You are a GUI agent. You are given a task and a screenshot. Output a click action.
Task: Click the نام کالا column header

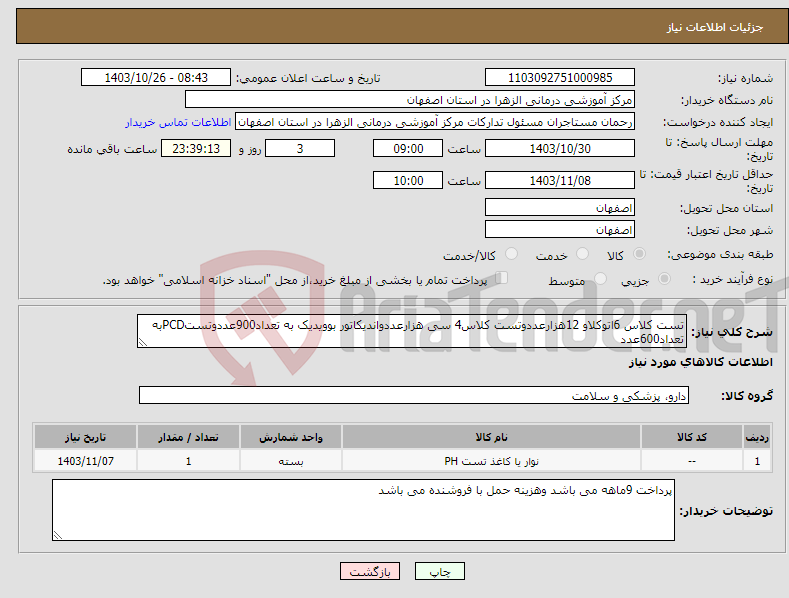[x=491, y=437]
